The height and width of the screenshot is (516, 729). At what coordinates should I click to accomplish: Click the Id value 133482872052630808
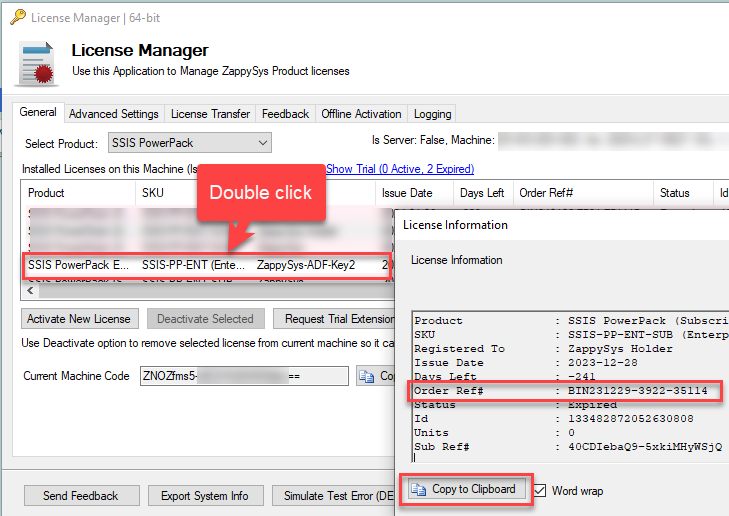click(630, 418)
